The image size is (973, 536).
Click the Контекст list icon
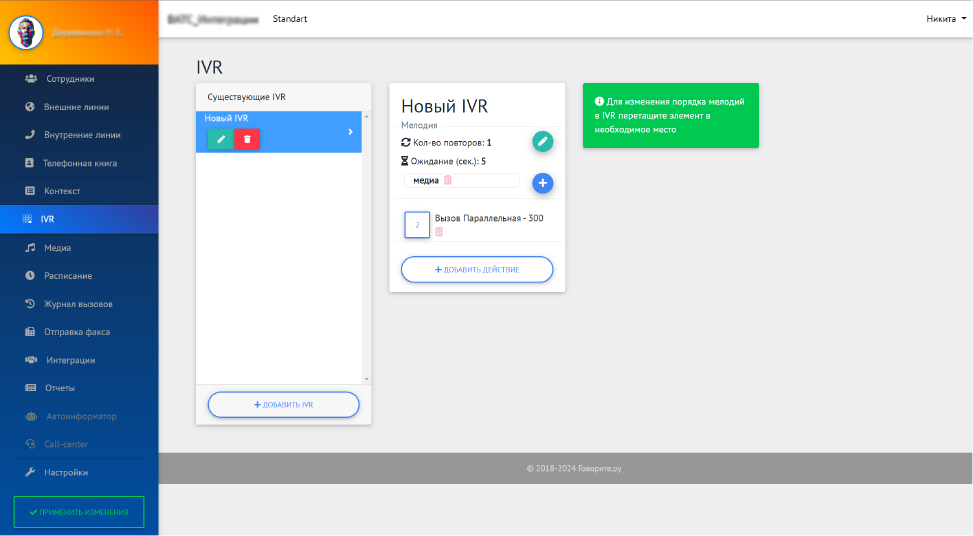click(30, 190)
